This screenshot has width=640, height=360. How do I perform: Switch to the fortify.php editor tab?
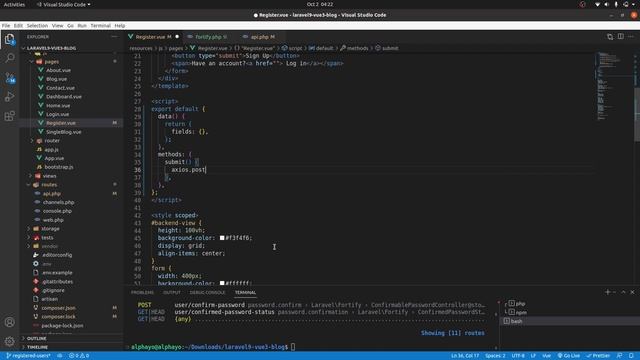coord(209,37)
